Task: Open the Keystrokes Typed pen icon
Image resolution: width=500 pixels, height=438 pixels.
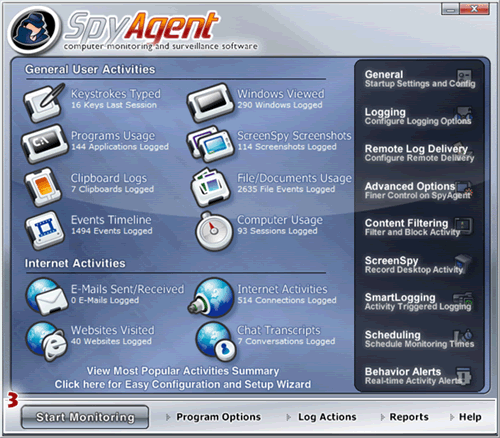Action: point(44,103)
